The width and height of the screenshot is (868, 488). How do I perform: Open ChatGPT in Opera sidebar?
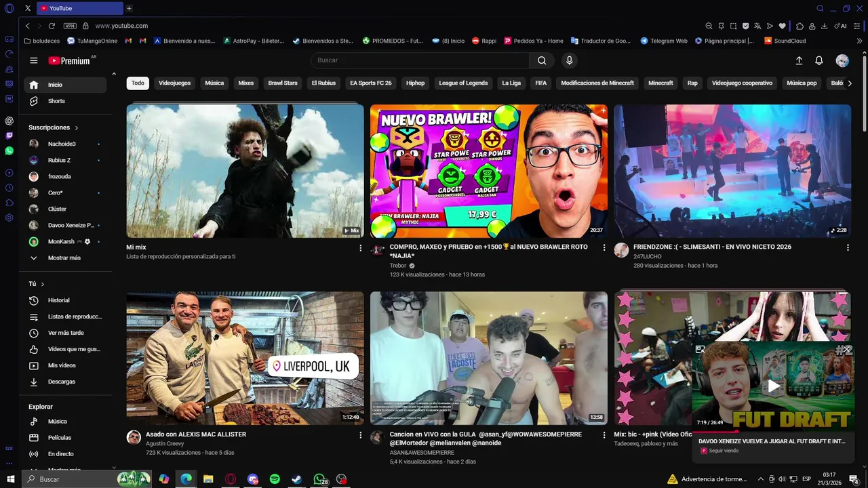(9, 121)
